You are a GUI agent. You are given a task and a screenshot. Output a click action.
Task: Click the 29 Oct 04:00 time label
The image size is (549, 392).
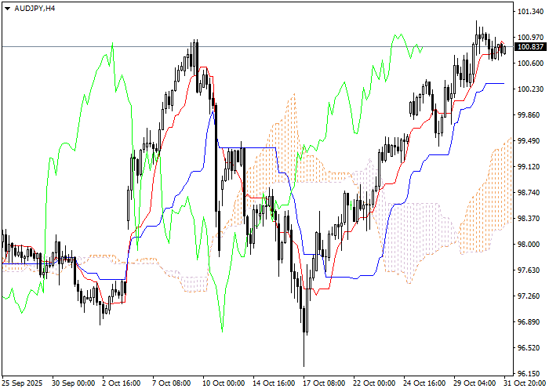click(x=475, y=383)
